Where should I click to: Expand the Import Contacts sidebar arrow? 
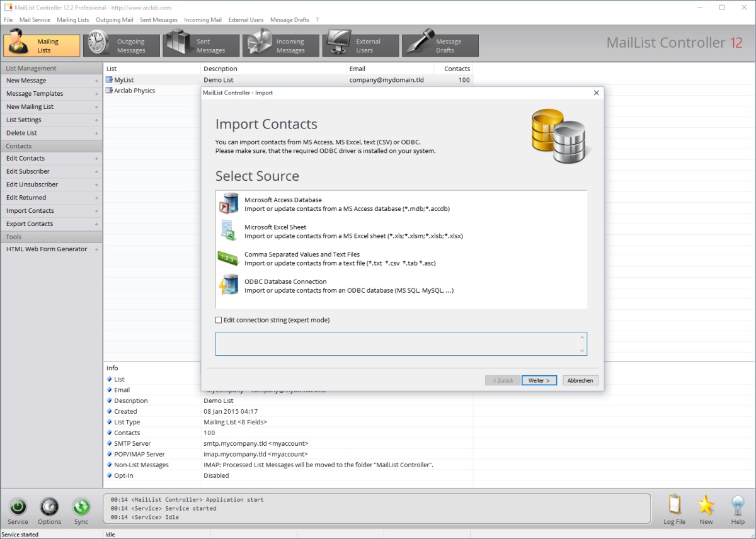click(96, 211)
